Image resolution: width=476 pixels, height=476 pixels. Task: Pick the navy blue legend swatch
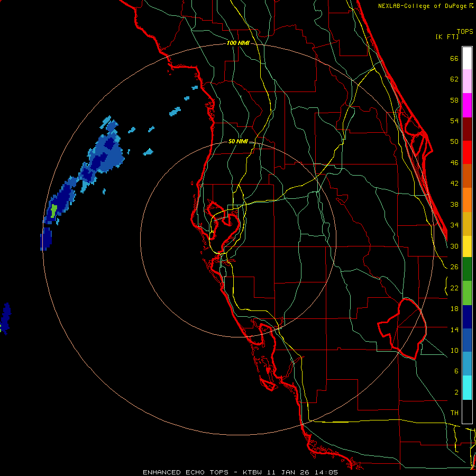(x=467, y=317)
